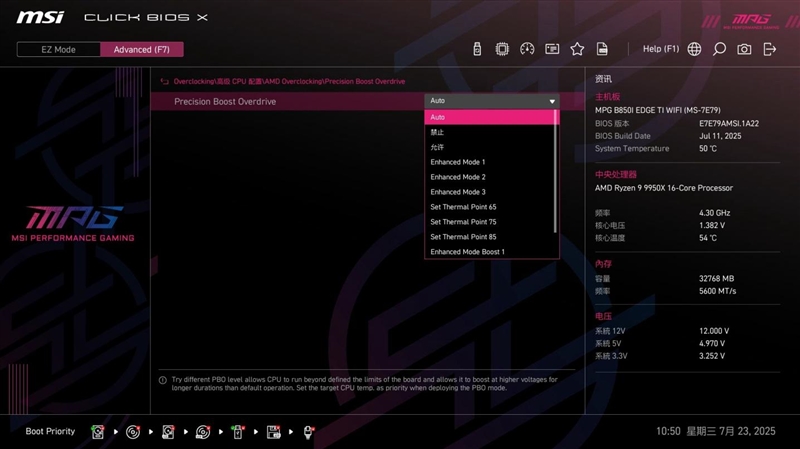Click the dropdown arrow next to Auto
The width and height of the screenshot is (800, 449).
(552, 102)
